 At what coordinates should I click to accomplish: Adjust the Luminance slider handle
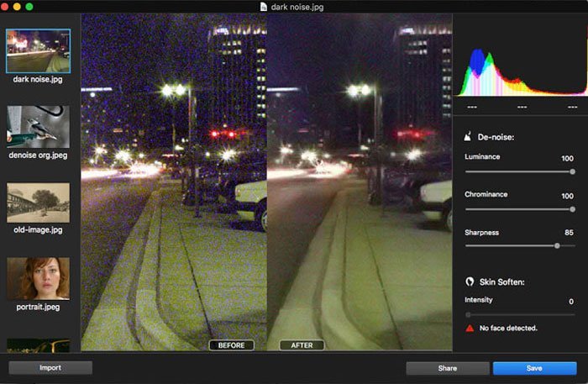pos(572,171)
